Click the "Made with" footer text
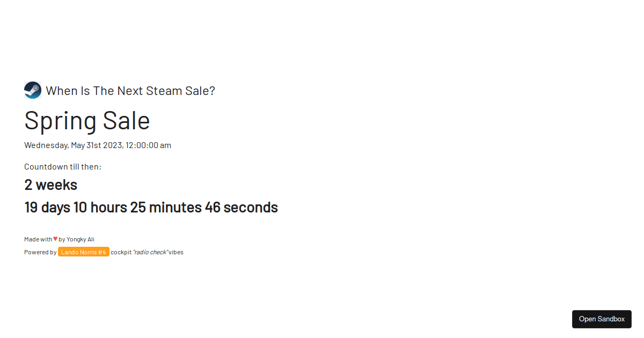644x338 pixels. tap(38, 239)
